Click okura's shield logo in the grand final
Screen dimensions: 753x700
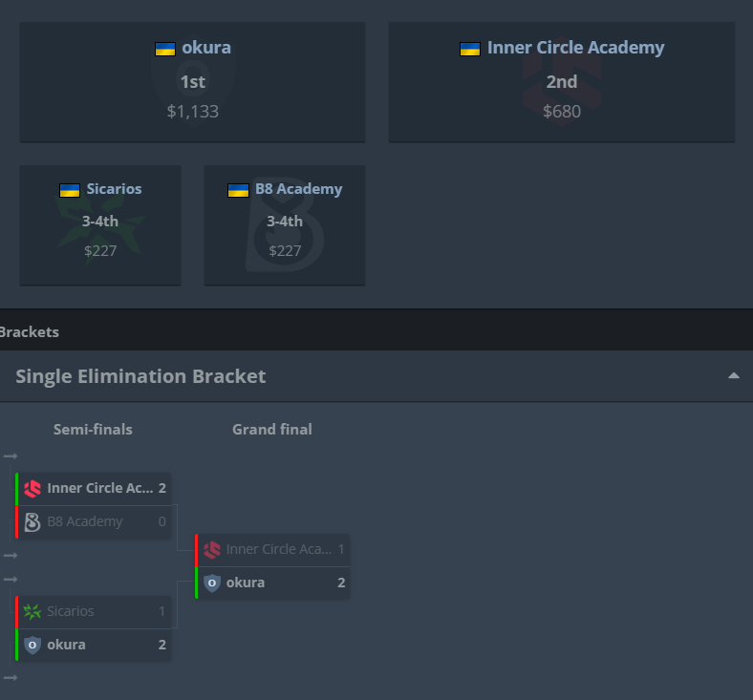pyautogui.click(x=212, y=583)
